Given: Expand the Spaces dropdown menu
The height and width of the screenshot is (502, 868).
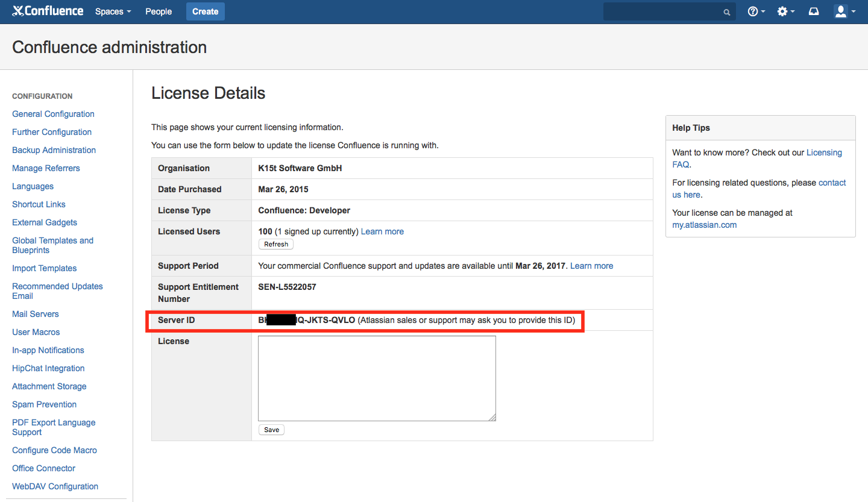Looking at the screenshot, I should click(x=113, y=11).
